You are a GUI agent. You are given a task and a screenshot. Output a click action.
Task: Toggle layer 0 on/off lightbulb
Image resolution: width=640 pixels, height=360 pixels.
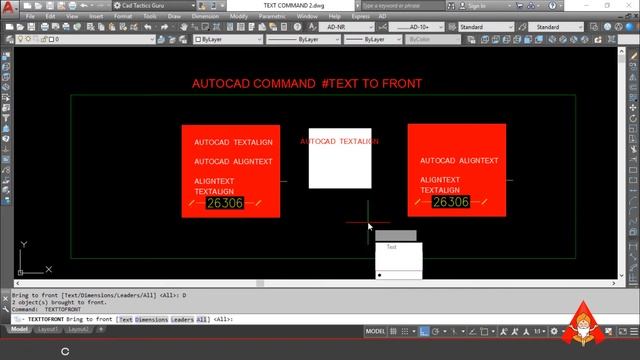point(20,39)
